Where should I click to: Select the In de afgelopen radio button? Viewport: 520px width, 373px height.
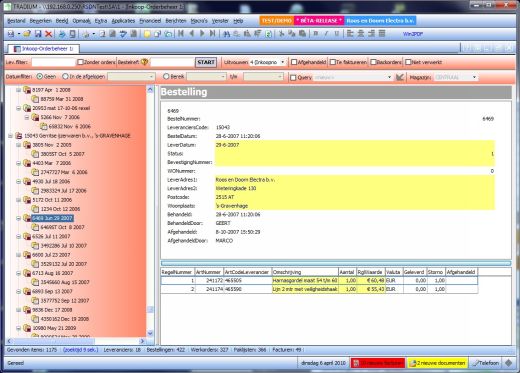(65, 77)
